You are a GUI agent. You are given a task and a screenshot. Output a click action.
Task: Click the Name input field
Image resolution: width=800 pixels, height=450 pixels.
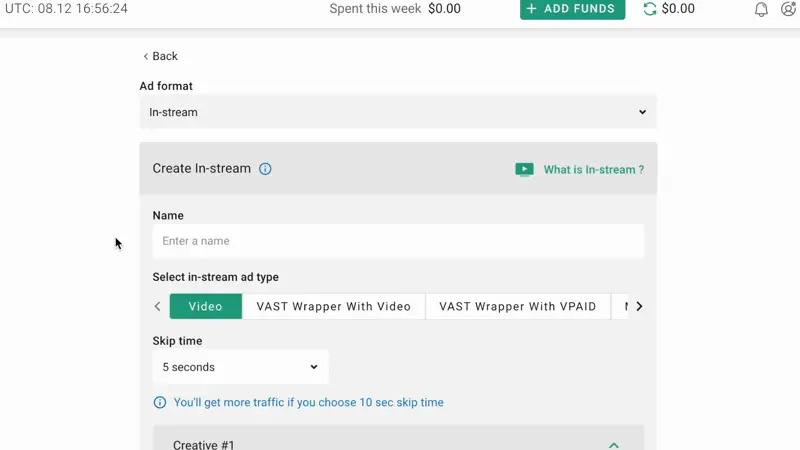398,241
